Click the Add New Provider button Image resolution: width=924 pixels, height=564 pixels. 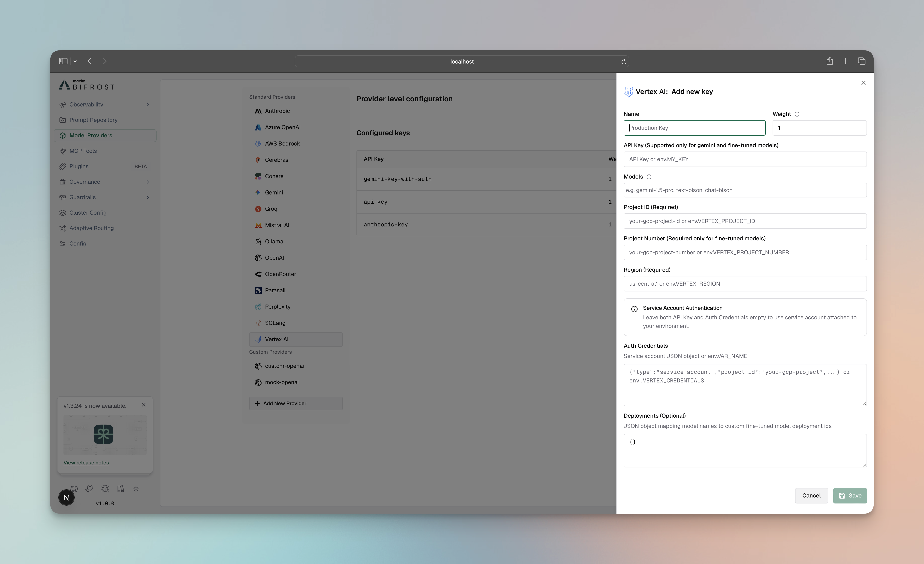point(296,403)
